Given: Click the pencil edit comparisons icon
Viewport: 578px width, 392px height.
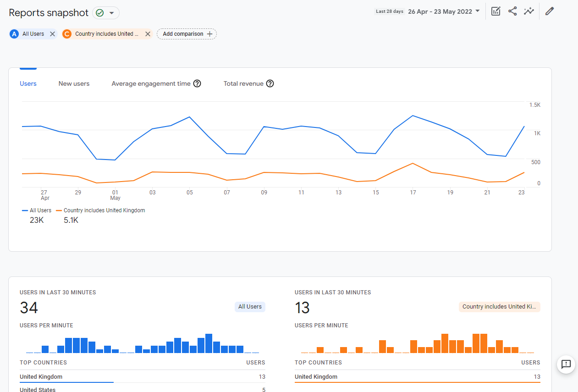Looking at the screenshot, I should (x=550, y=11).
